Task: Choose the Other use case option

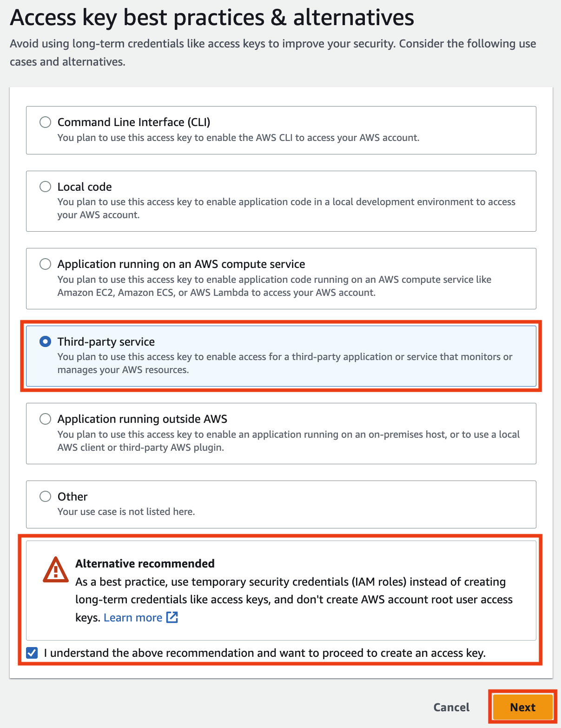Action: click(x=45, y=496)
